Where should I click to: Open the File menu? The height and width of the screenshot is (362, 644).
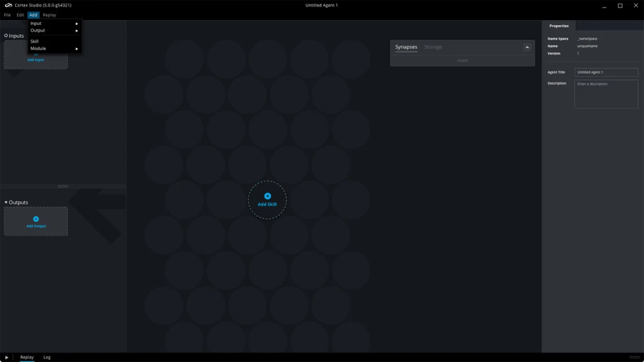click(8, 14)
